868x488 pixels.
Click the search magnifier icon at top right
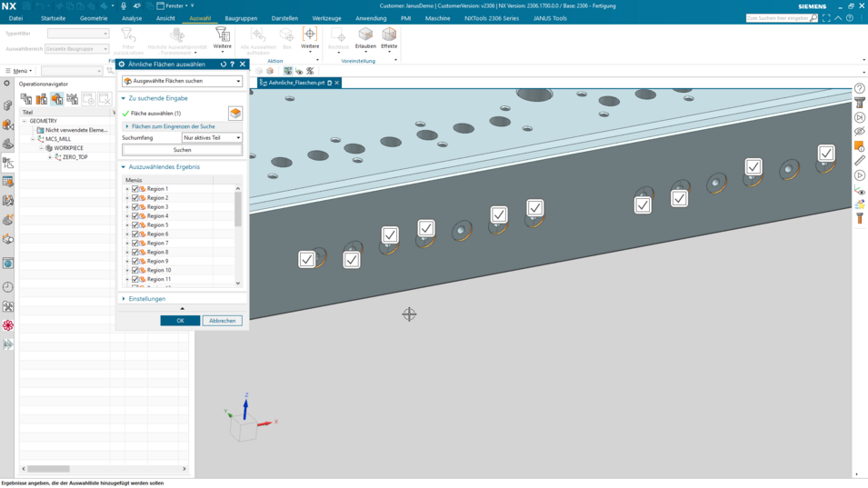(x=813, y=18)
